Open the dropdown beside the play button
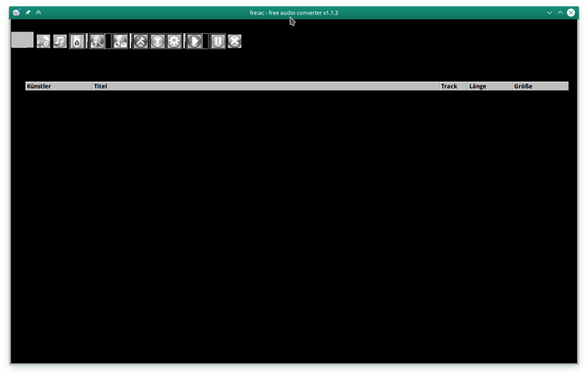The width and height of the screenshot is (588, 376). pyautogui.click(x=205, y=41)
